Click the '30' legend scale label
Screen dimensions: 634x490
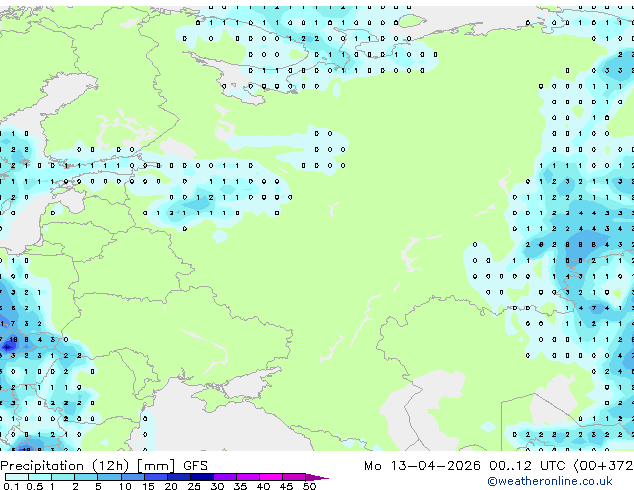coord(217,486)
